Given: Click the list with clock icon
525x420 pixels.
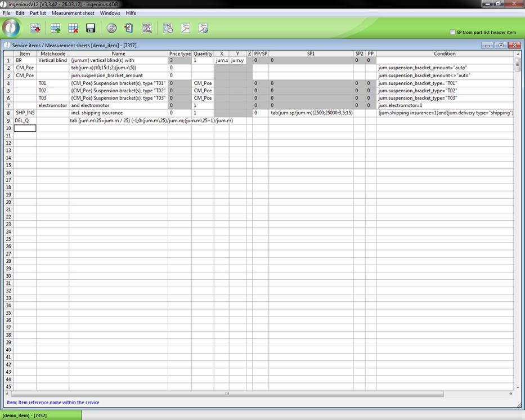Looking at the screenshot, I should 168,28.
